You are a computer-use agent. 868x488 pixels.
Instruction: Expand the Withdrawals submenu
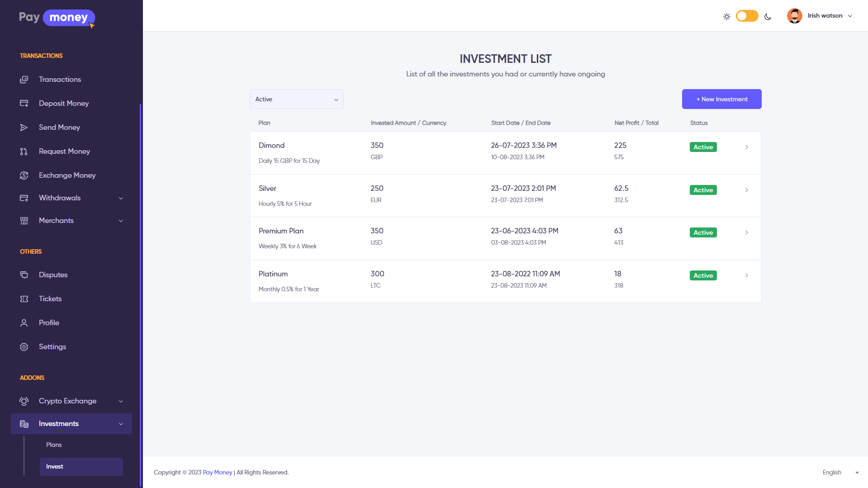coord(120,198)
